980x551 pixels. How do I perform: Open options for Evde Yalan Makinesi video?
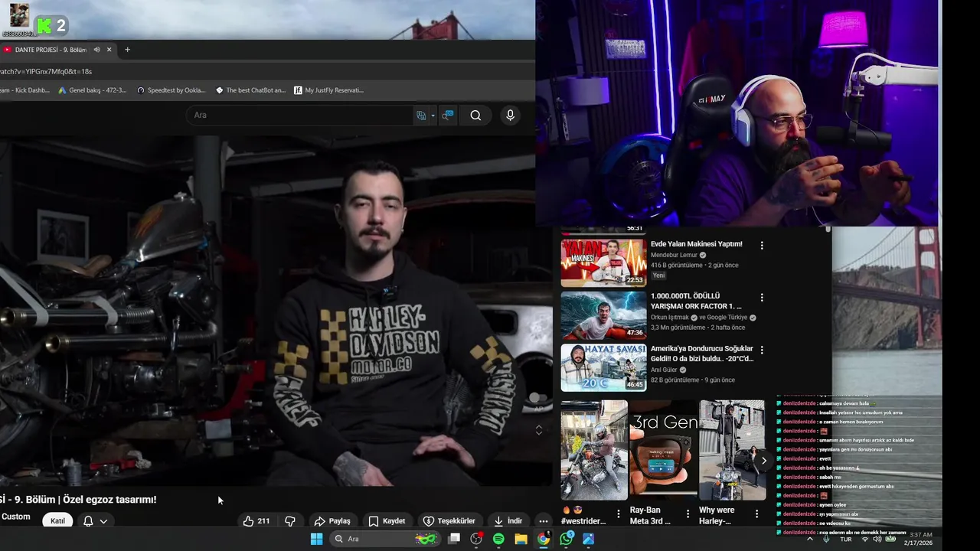pos(762,246)
